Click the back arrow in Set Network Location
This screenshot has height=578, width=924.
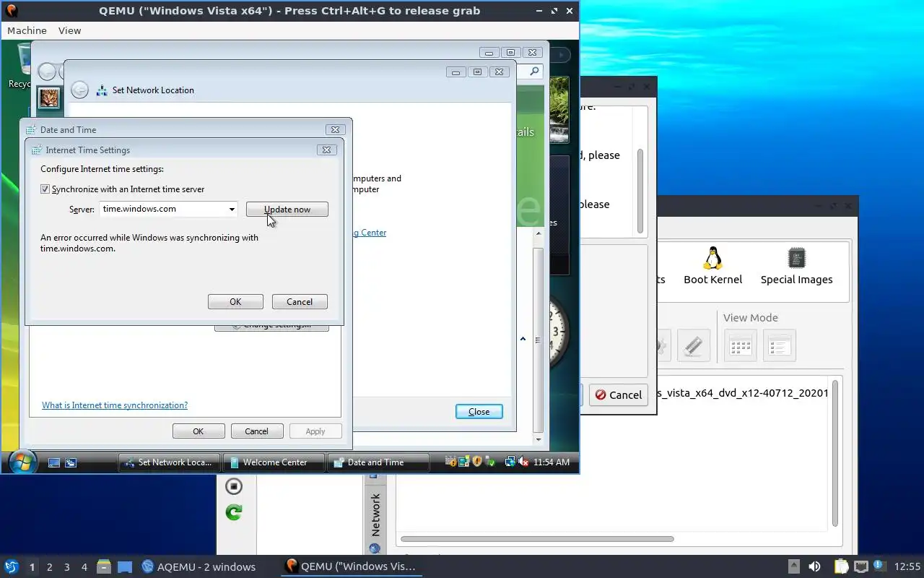(80, 90)
